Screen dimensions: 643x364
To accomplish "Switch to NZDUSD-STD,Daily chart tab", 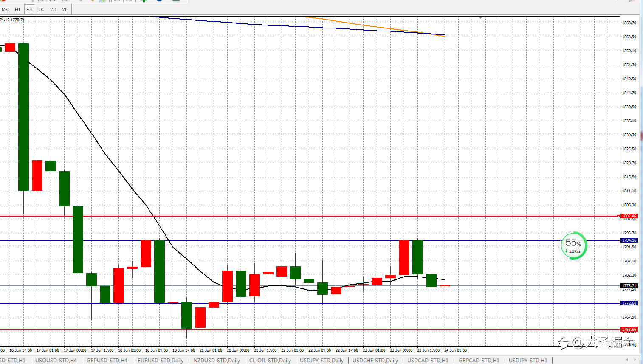I will click(217, 360).
